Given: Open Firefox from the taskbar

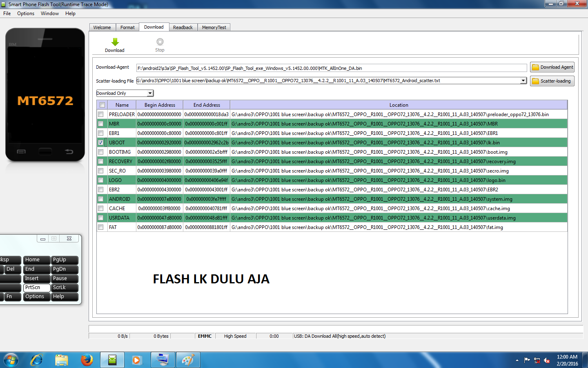Looking at the screenshot, I should (87, 360).
